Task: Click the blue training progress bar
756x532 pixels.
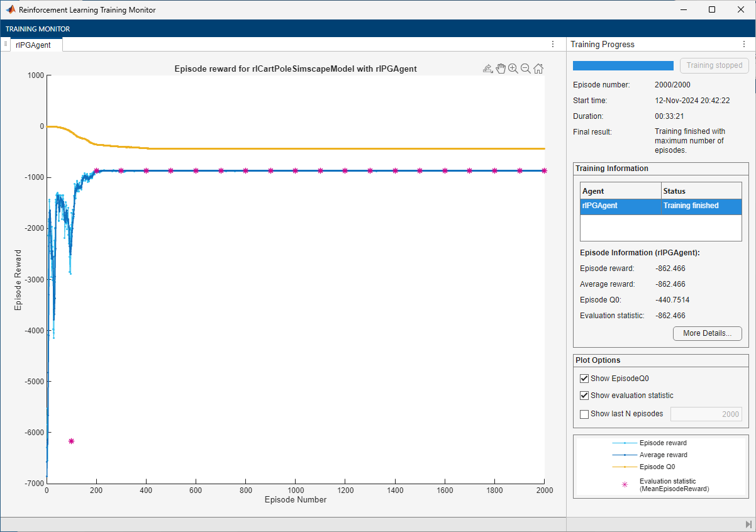Action: pyautogui.click(x=623, y=65)
